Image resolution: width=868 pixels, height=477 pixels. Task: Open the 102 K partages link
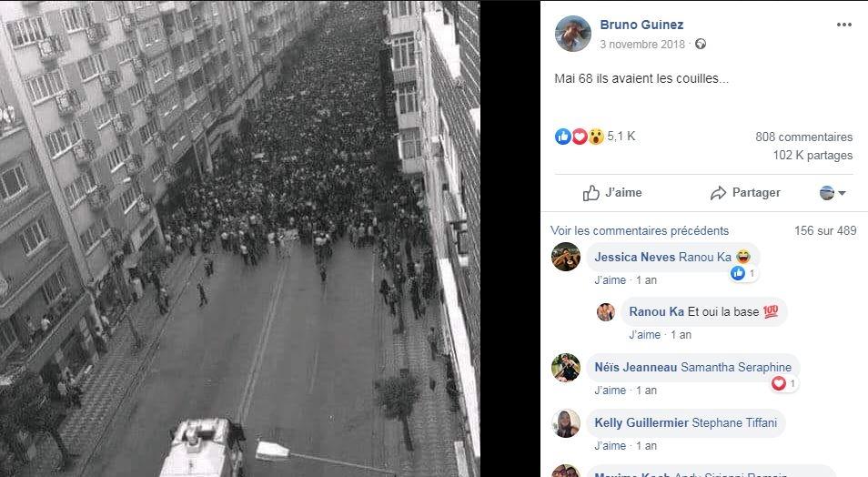coord(812,155)
